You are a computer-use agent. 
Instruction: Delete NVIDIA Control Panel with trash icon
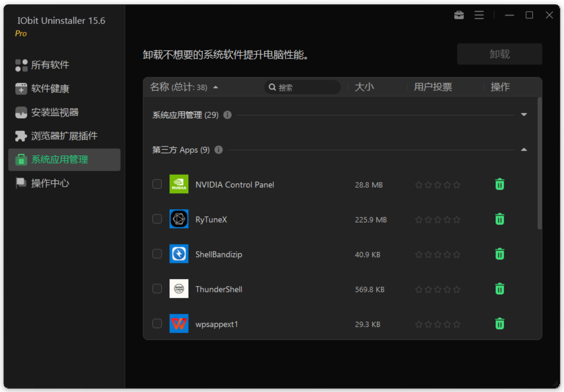coord(500,184)
